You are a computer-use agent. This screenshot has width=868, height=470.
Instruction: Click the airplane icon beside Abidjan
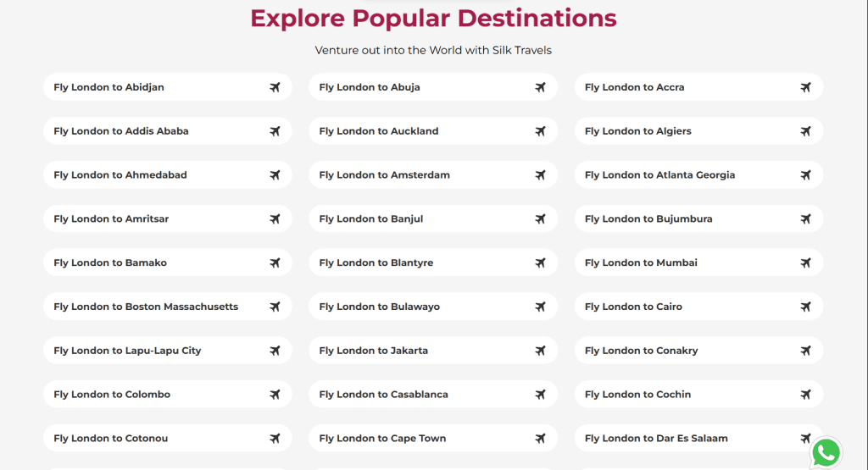coord(275,87)
